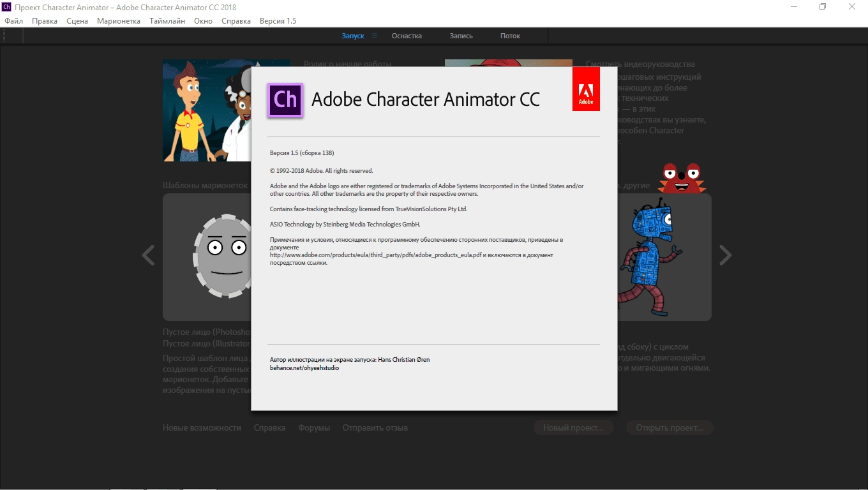The height and width of the screenshot is (490, 868).
Task: Click the Шаблоны марионеток heading
Action: (x=205, y=185)
